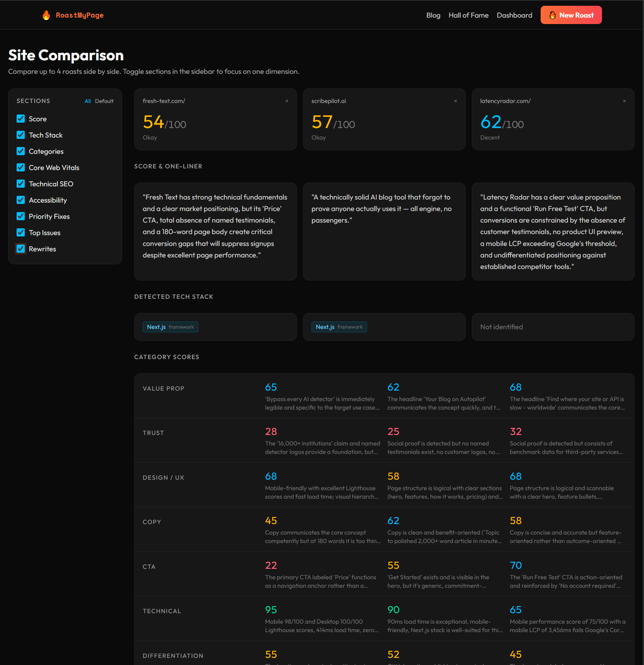Open the Dashboard nav link
The image size is (644, 665).
[514, 15]
